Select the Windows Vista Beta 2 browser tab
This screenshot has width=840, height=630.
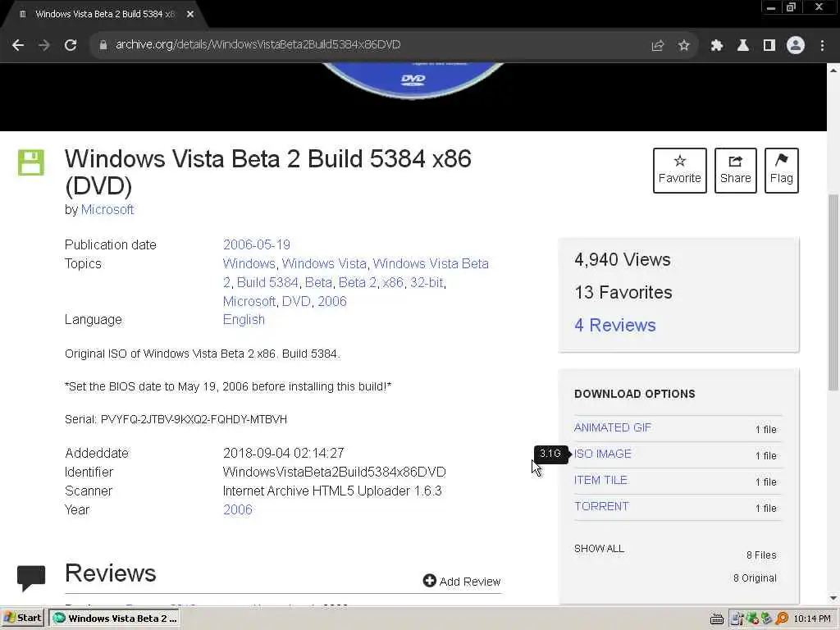click(x=104, y=15)
